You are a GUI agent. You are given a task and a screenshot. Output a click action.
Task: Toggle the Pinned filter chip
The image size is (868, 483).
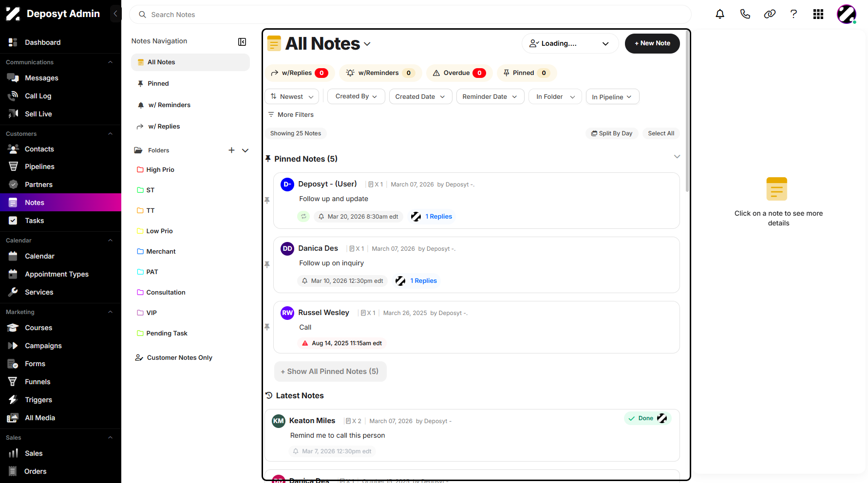coord(527,73)
